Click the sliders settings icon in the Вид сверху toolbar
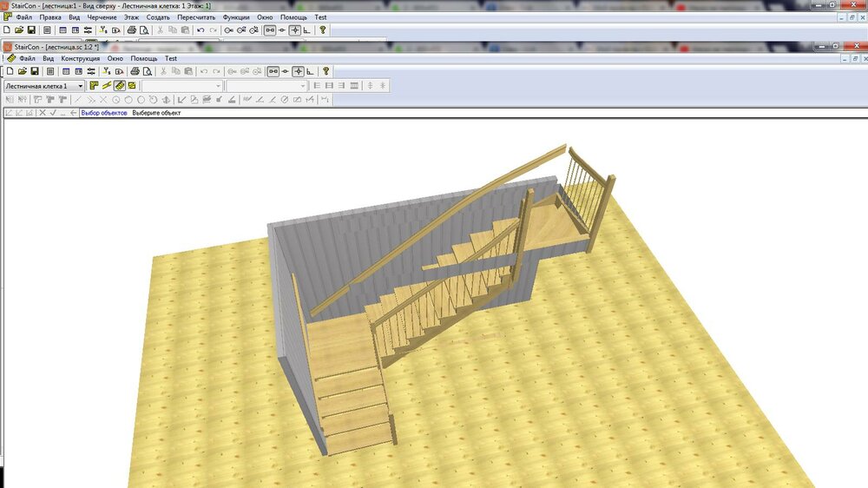Image resolution: width=868 pixels, height=488 pixels. point(88,30)
